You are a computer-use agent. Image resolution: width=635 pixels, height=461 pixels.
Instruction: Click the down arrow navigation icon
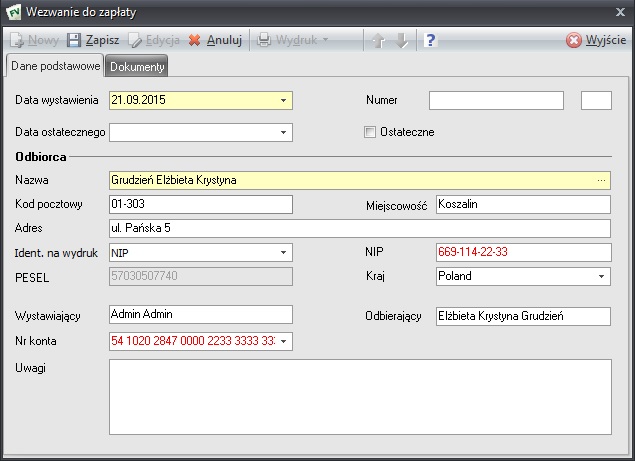[401, 41]
